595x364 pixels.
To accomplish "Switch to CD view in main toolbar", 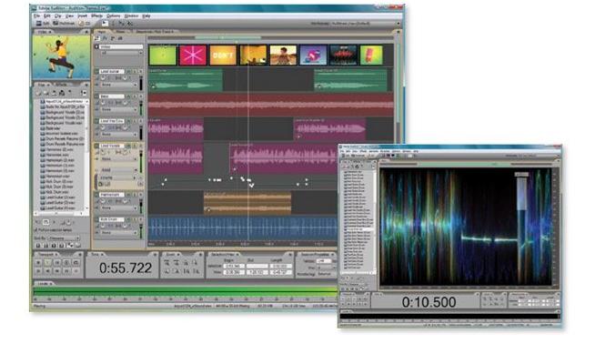I will 85,24.
